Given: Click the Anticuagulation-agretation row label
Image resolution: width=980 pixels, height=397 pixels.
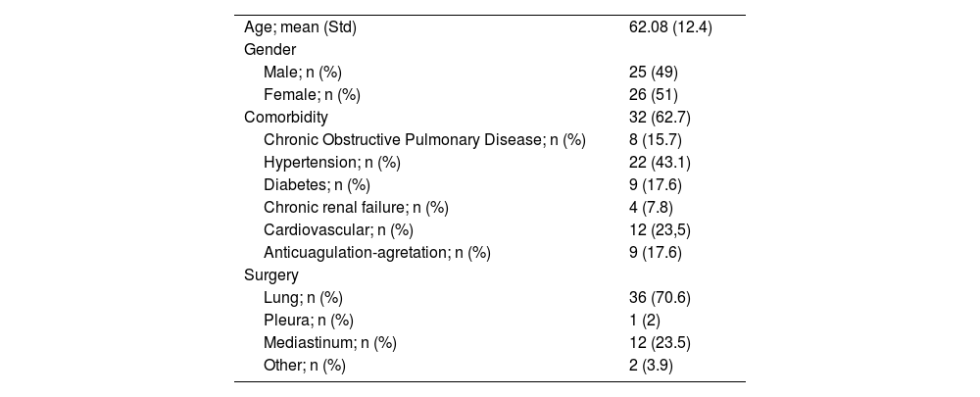Looking at the screenshot, I should [x=377, y=253].
